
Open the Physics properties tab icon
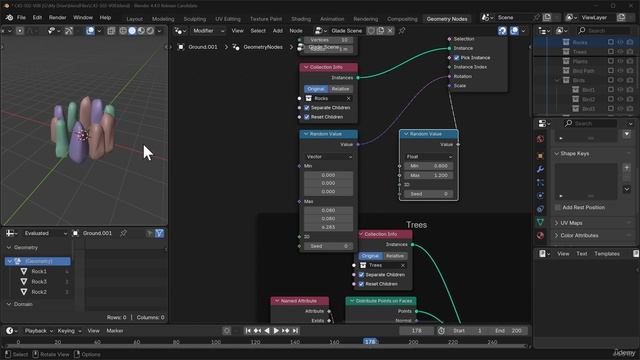[540, 196]
